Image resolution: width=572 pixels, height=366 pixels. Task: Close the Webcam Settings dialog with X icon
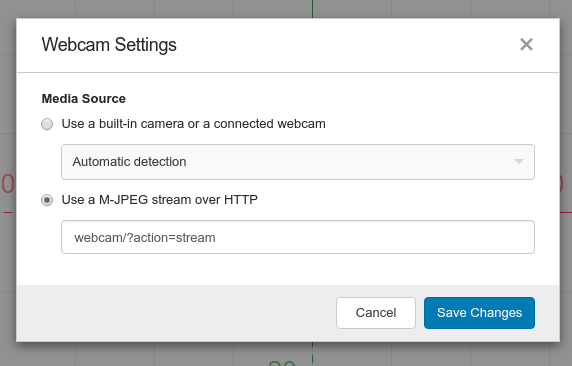(x=526, y=45)
